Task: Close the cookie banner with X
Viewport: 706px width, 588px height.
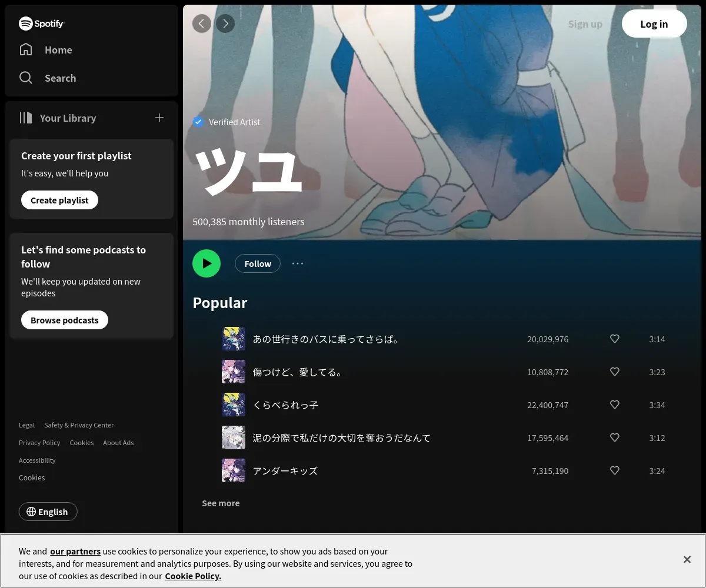Action: pos(687,560)
